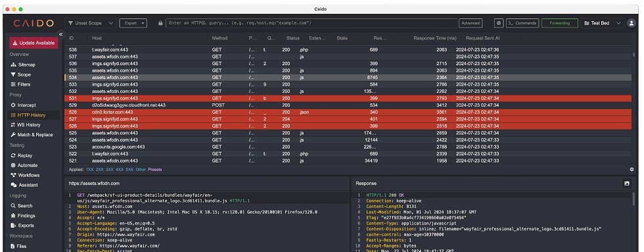Open the Sitemap page
Viewport: 644px width, 252px height.
pyautogui.click(x=23, y=64)
